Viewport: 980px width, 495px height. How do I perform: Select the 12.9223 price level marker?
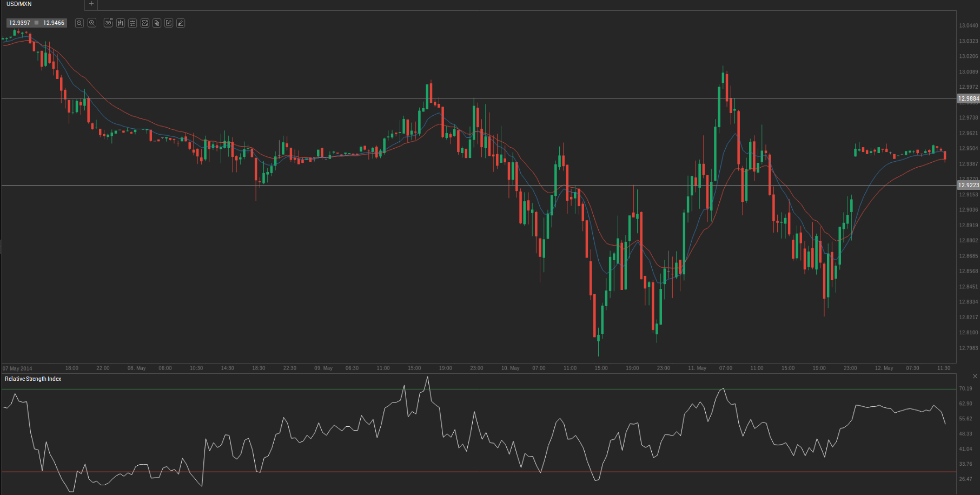[968, 185]
